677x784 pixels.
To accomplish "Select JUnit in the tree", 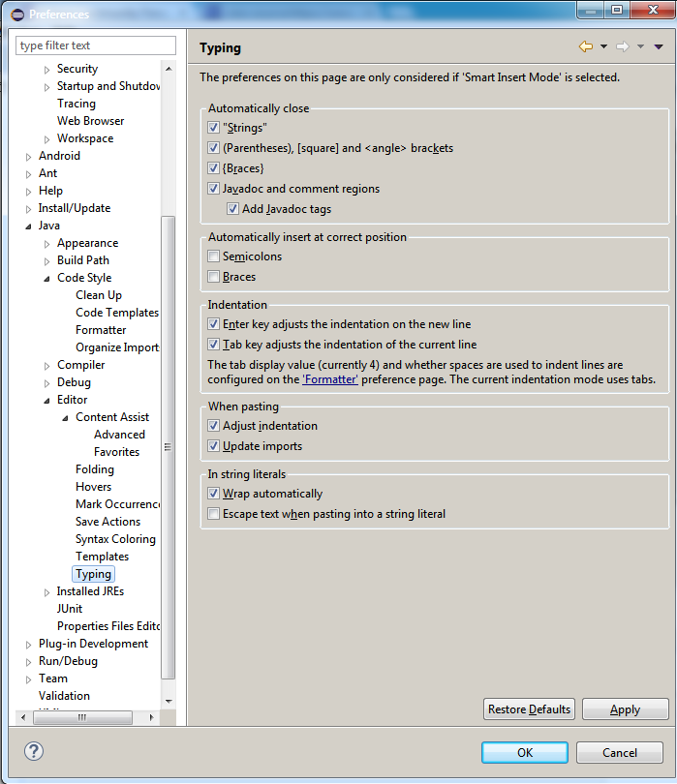I will pyautogui.click(x=70, y=609).
